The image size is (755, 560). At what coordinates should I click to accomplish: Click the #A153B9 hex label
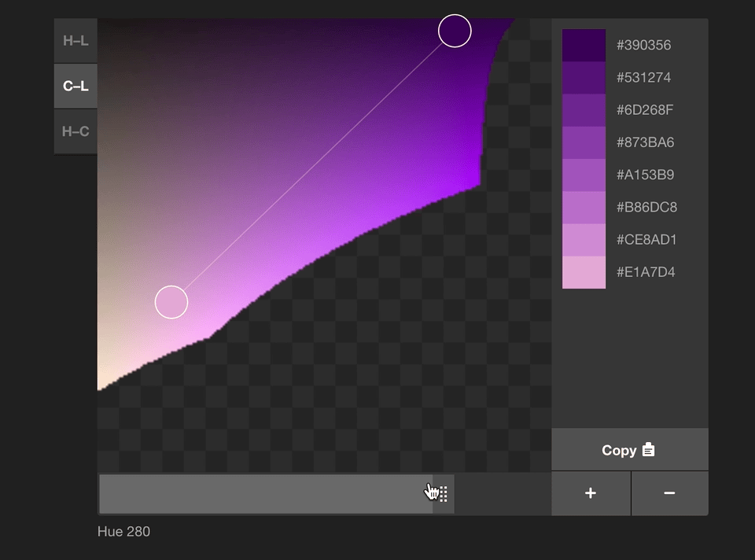click(645, 175)
